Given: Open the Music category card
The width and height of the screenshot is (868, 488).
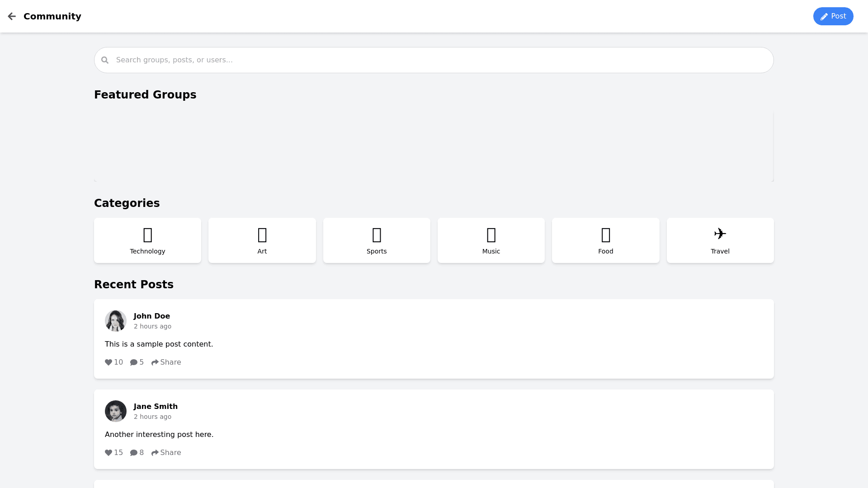Looking at the screenshot, I should coord(491,240).
